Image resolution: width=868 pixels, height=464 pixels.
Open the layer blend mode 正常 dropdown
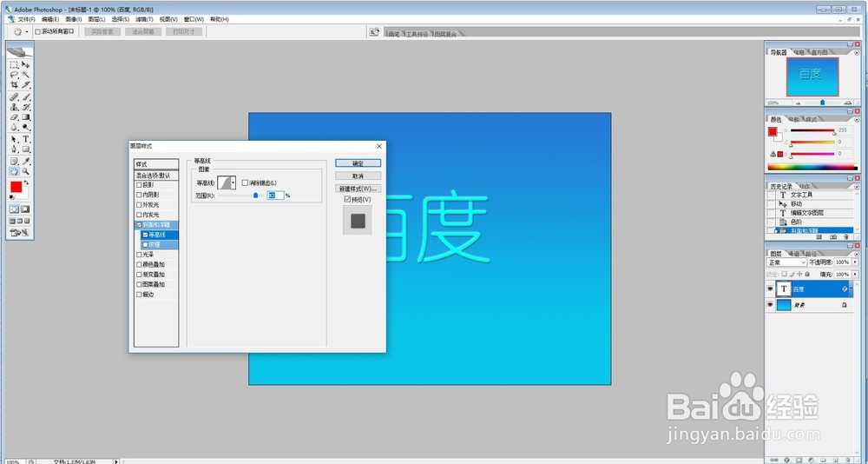click(x=786, y=262)
